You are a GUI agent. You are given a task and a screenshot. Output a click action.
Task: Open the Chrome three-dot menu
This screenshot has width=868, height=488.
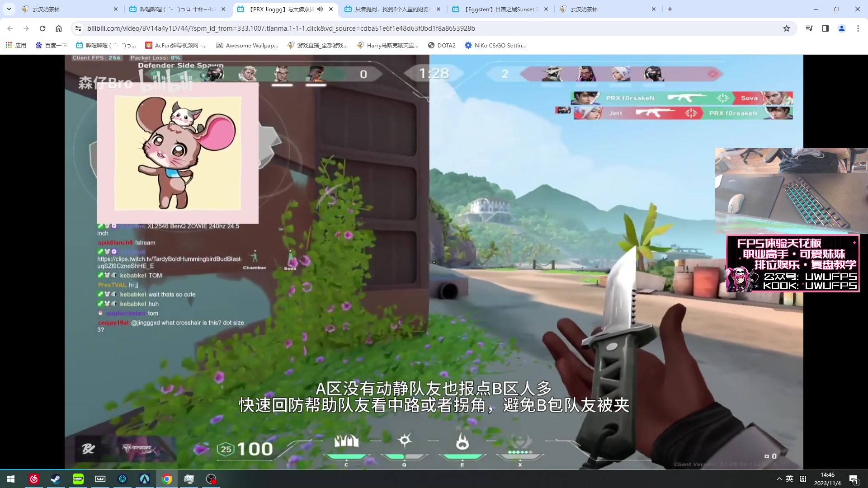pos(858,28)
